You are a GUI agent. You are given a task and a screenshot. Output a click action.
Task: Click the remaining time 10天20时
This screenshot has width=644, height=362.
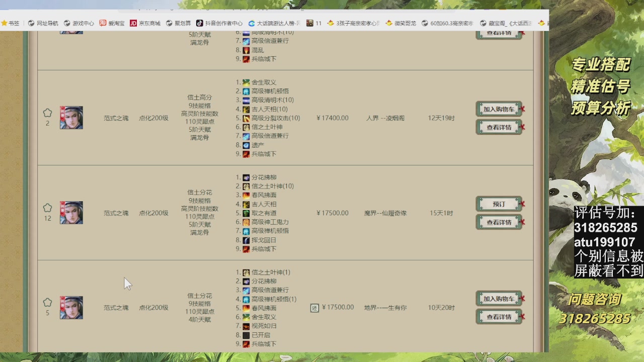[x=441, y=308]
